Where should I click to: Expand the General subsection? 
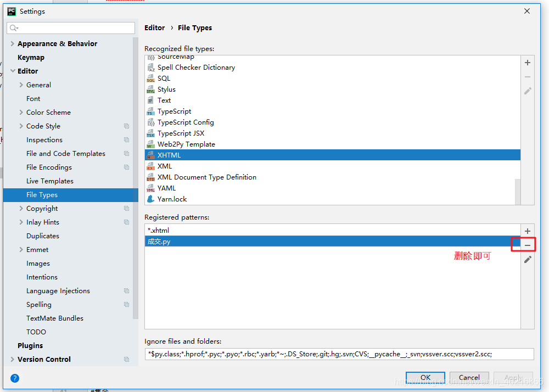21,85
